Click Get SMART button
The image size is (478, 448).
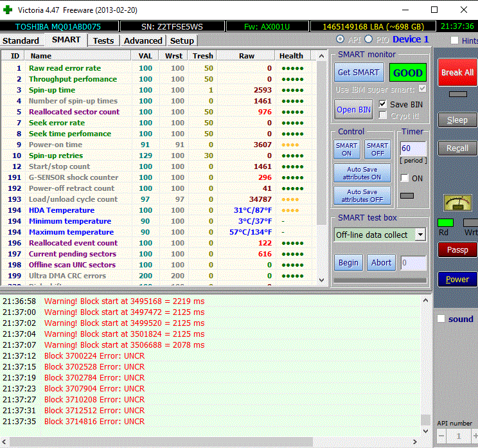tap(358, 73)
